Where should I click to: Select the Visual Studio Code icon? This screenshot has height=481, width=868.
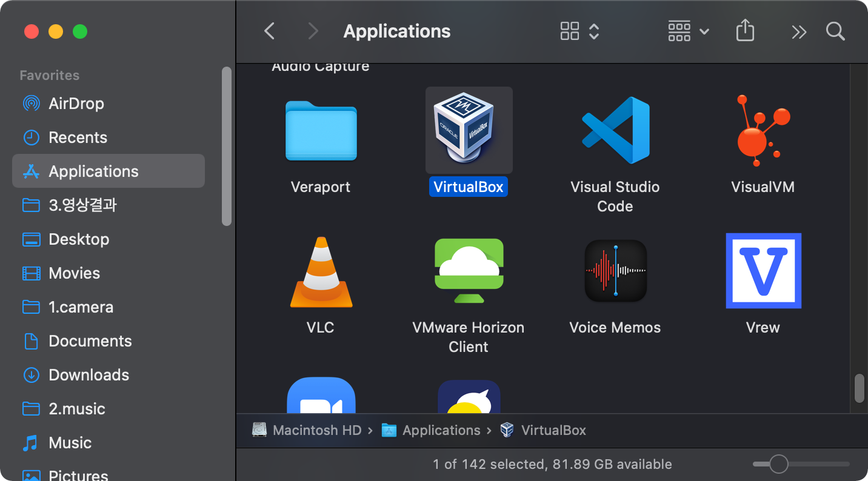[x=615, y=130]
